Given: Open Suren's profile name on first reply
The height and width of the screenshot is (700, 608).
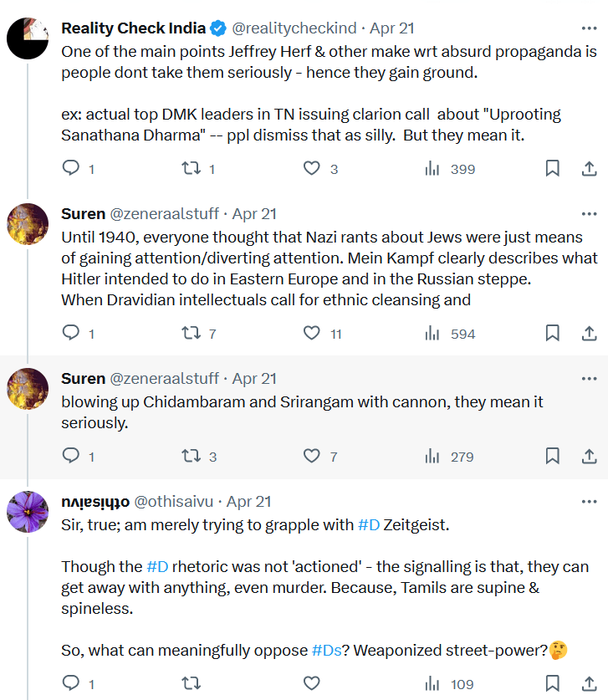Looking at the screenshot, I should tap(83, 213).
